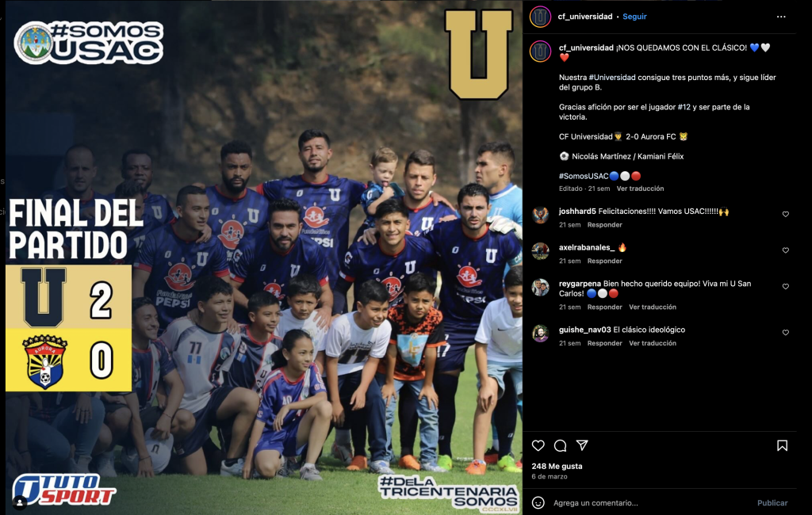Open comments via the speech bubble icon
The image size is (812, 515).
(560, 445)
